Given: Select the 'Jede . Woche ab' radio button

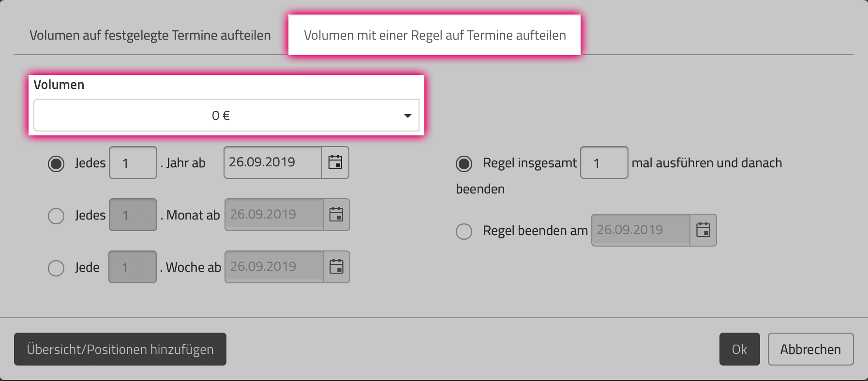Looking at the screenshot, I should (56, 268).
